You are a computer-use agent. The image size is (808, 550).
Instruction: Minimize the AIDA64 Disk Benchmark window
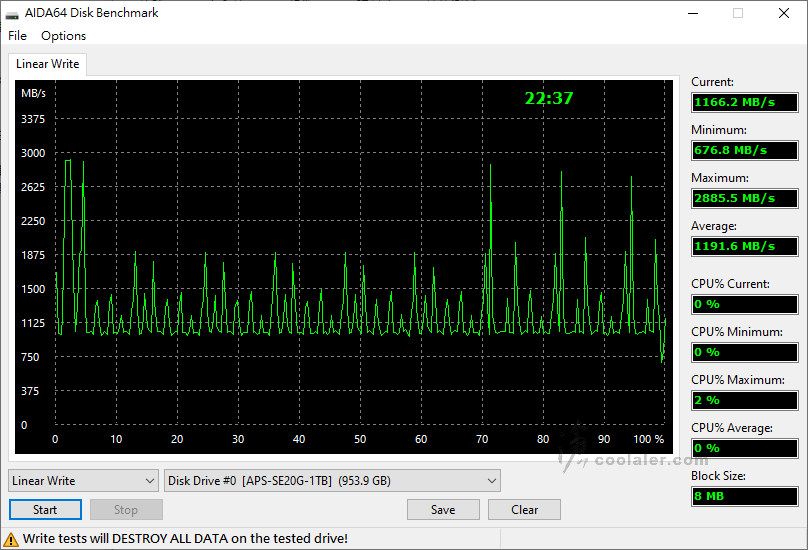click(693, 13)
